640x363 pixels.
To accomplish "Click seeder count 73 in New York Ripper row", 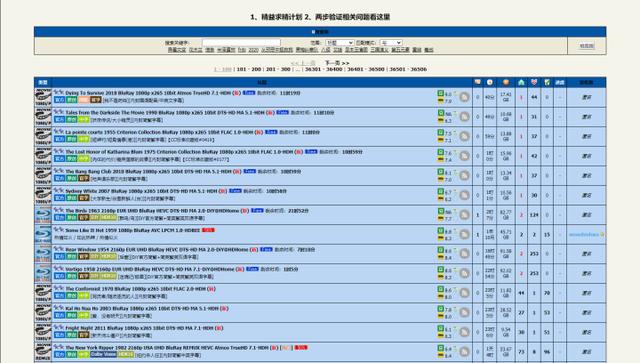I will (521, 352).
